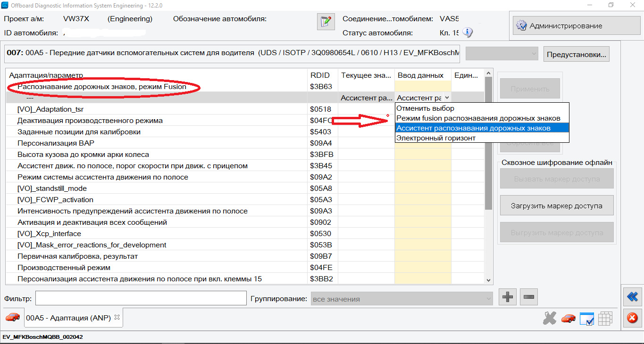The width and height of the screenshot is (644, 344).
Task: Click the RDID value $0518
Action: pos(321,109)
